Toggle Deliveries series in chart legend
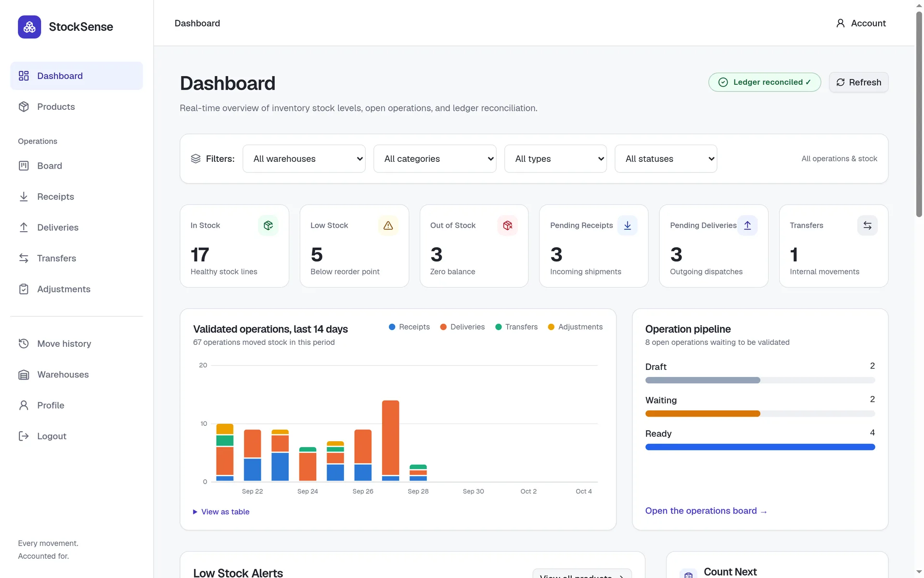The image size is (924, 578). click(462, 327)
